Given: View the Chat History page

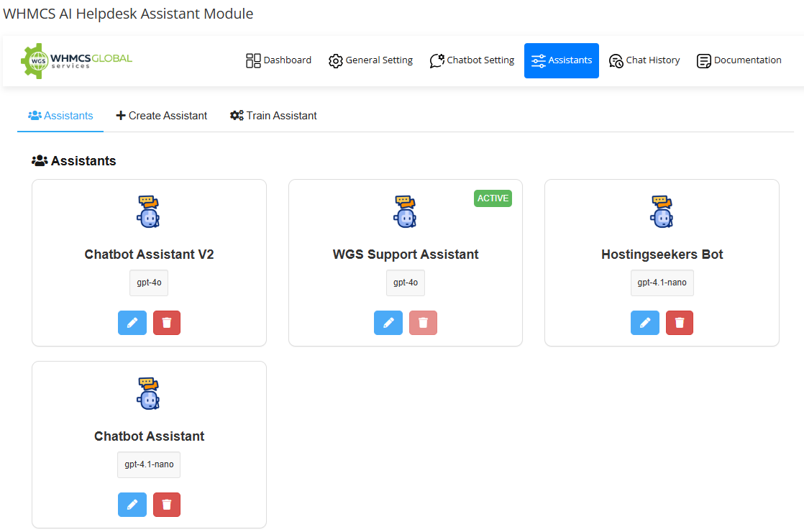Looking at the screenshot, I should tap(644, 60).
